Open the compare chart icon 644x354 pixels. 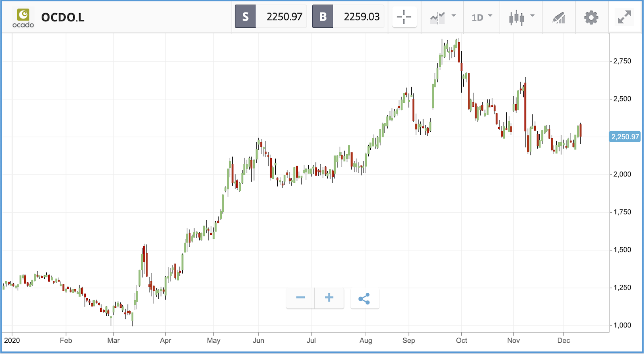pos(438,17)
